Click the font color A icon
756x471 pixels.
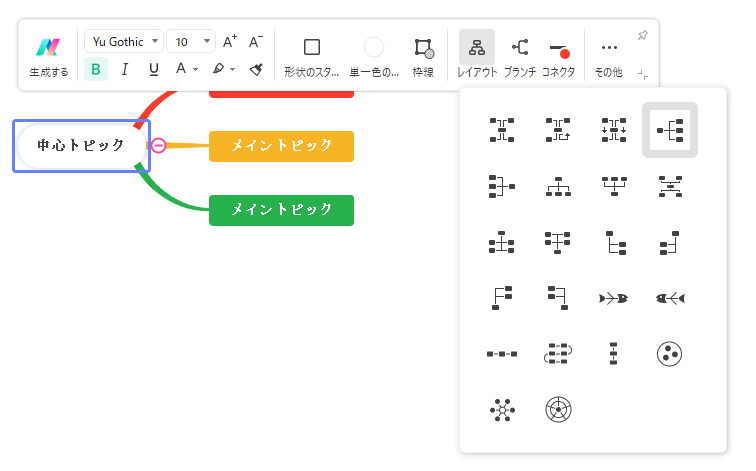(x=181, y=68)
